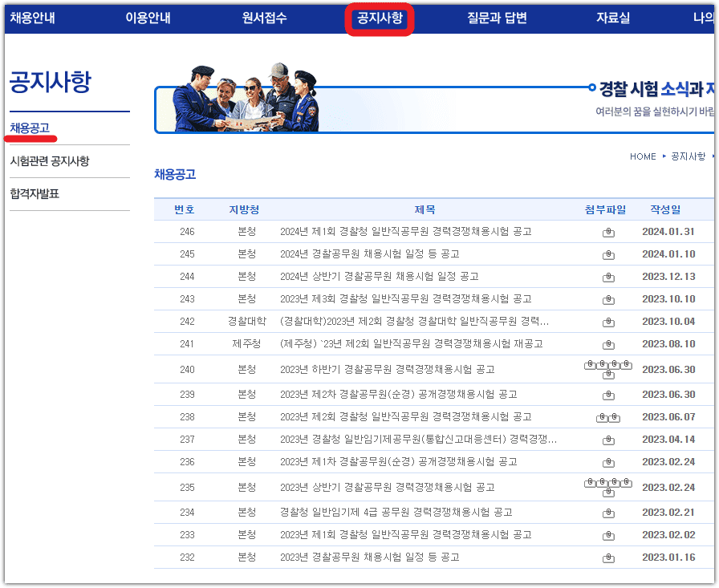Open the 채용안내 menu
Image resolution: width=719 pixels, height=588 pixels.
tap(30, 14)
